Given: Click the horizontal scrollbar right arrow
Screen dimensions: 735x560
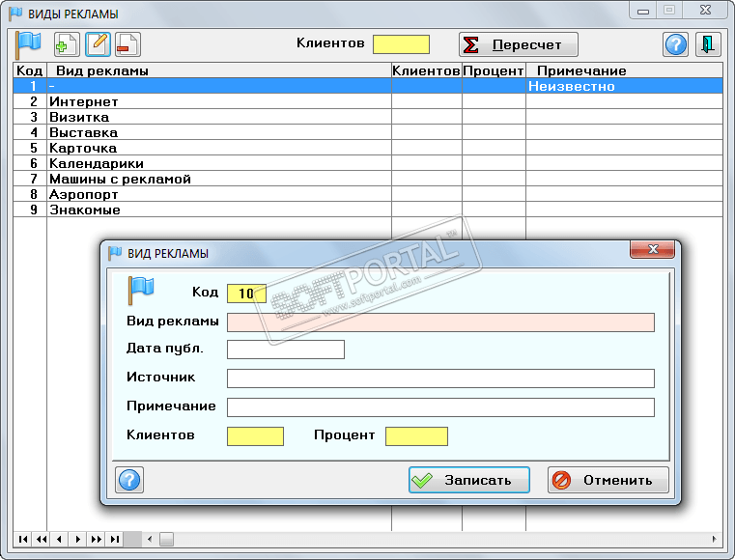Looking at the screenshot, I should coord(715,540).
